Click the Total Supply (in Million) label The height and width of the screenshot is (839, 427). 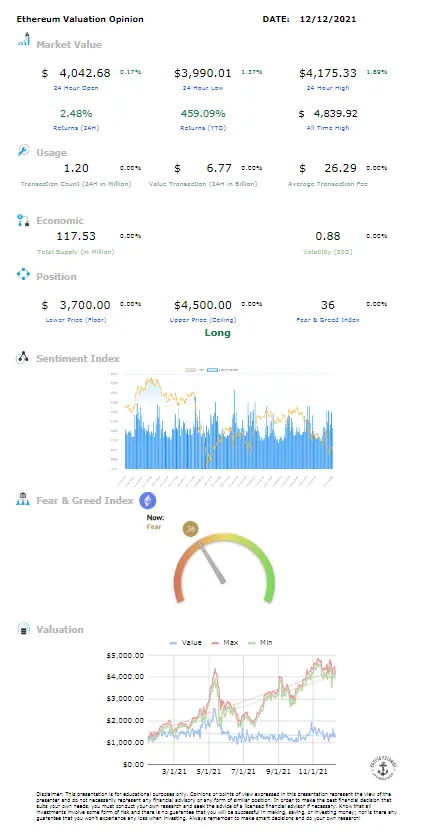point(76,251)
